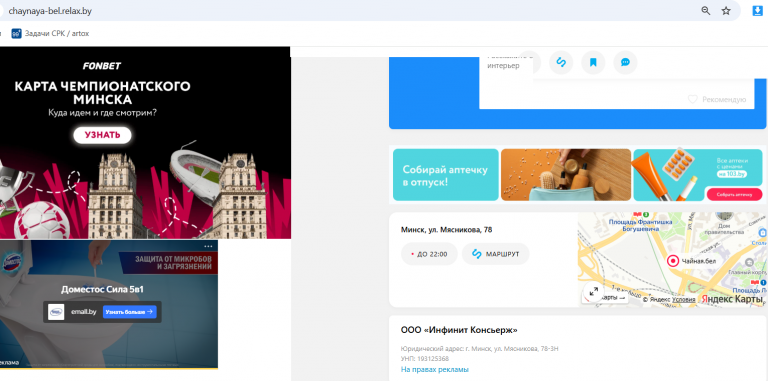Click the chat bubble icon in the floating circle row
The height and width of the screenshot is (381, 768).
pyautogui.click(x=625, y=62)
